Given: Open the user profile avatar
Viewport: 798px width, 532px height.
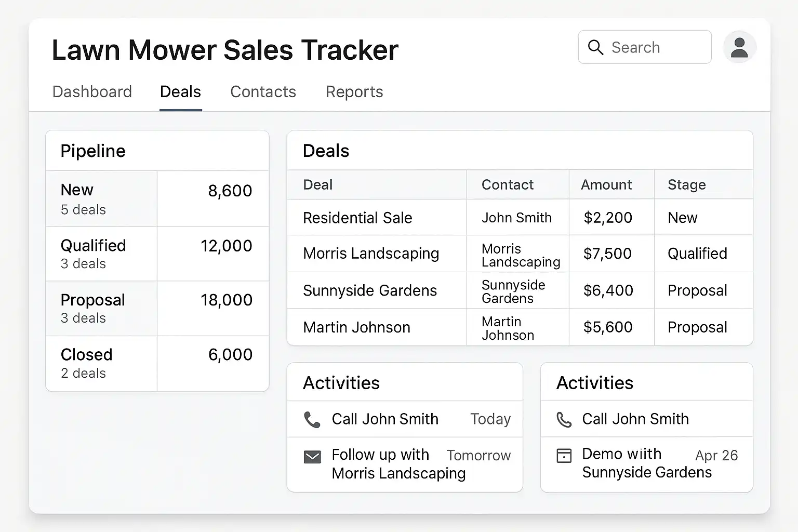Looking at the screenshot, I should pyautogui.click(x=739, y=47).
